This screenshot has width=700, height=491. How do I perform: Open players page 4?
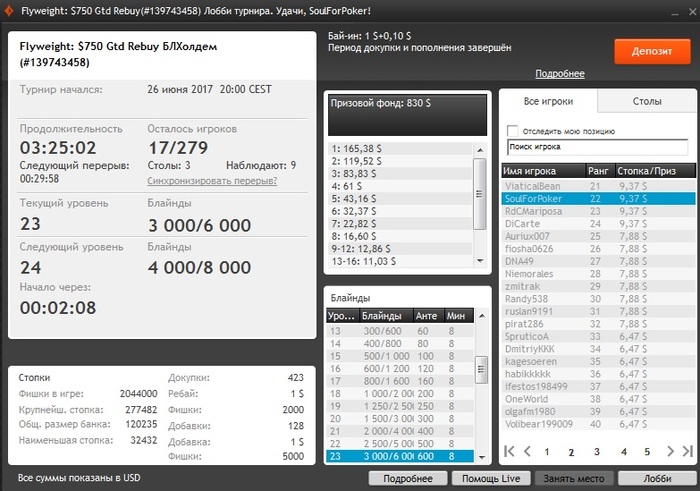pyautogui.click(x=624, y=452)
